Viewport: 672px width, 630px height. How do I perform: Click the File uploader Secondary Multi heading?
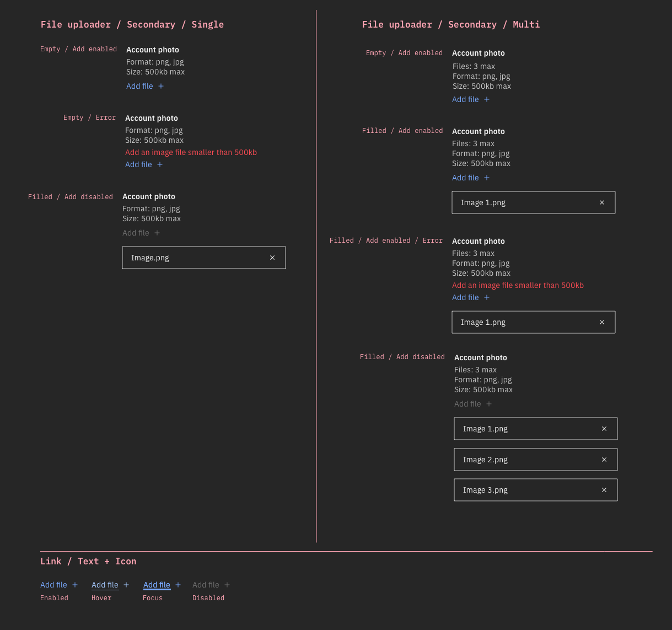pyautogui.click(x=450, y=24)
